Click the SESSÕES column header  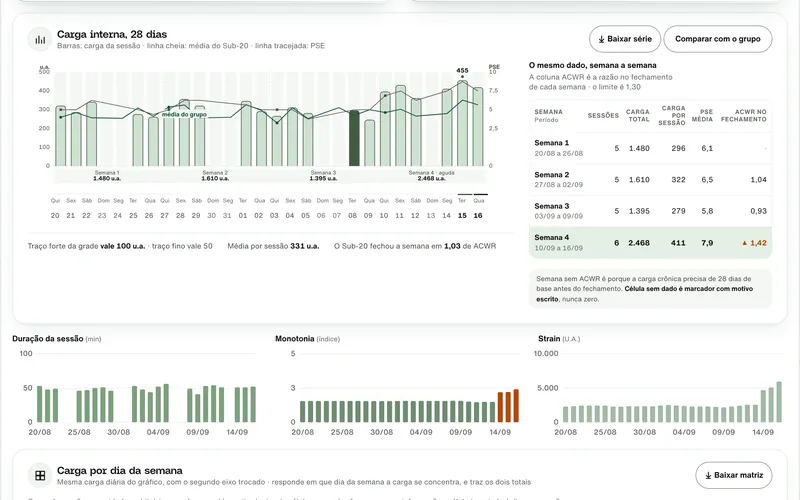click(x=603, y=116)
